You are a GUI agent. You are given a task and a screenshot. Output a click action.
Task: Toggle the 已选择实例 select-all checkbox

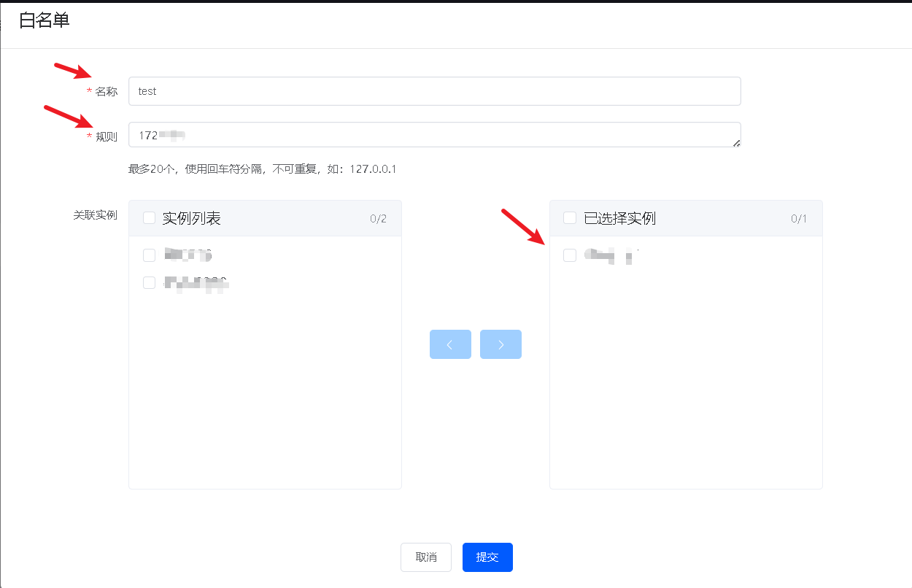click(570, 218)
